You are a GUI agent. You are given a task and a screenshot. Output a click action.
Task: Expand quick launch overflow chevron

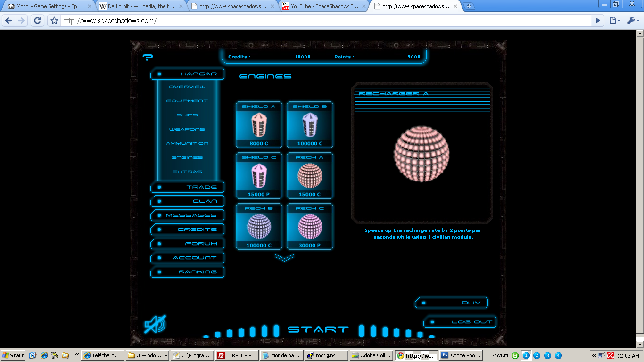pyautogui.click(x=77, y=354)
